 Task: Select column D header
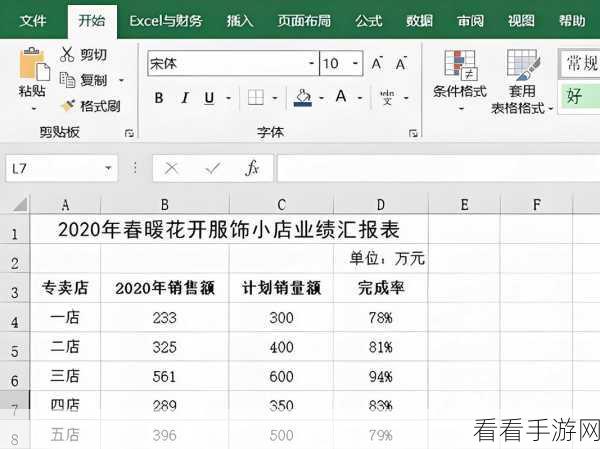pos(380,205)
